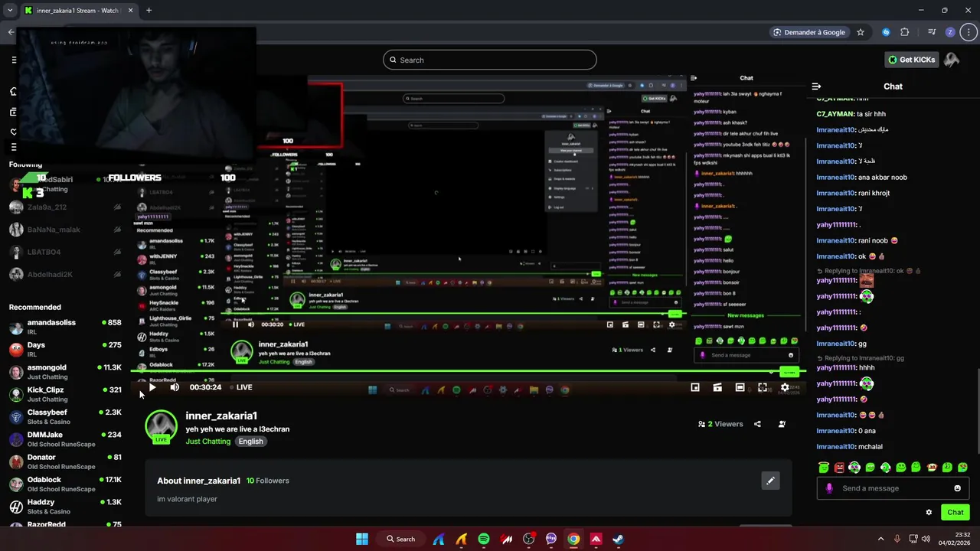Open OBS Studio from the taskbar

pyautogui.click(x=528, y=539)
